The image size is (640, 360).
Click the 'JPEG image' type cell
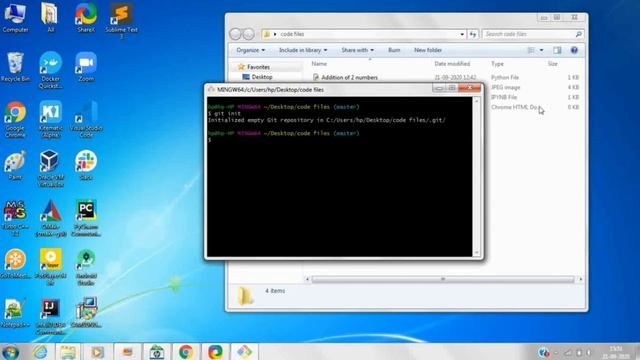(x=505, y=87)
